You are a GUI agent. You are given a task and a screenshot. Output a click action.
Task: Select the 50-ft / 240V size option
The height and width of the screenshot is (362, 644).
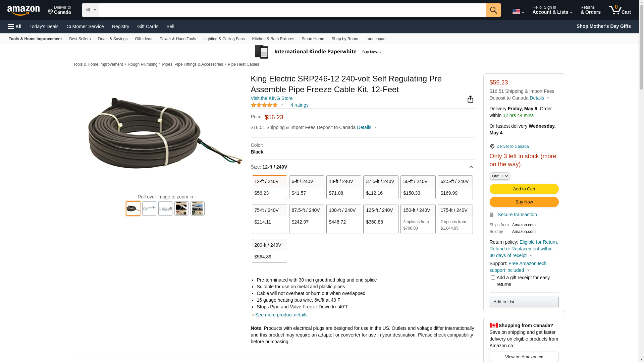tap(418, 187)
